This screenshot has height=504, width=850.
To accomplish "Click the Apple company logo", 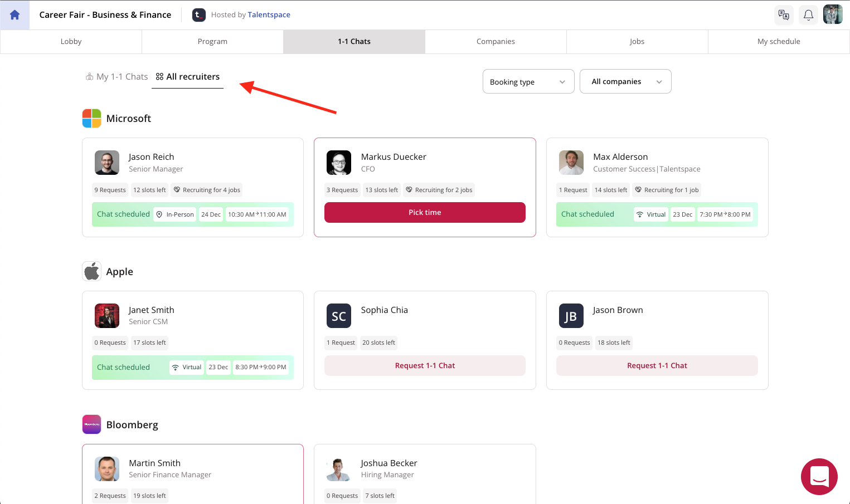I will (92, 272).
